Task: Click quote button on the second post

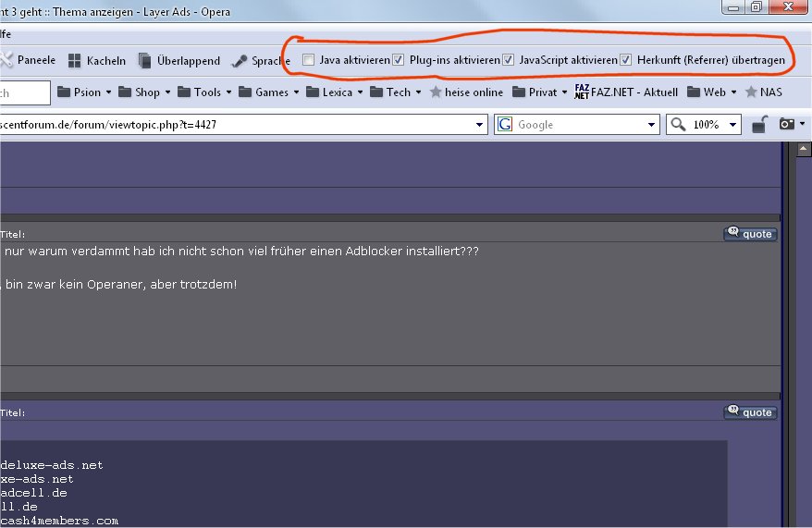Action: tap(750, 412)
